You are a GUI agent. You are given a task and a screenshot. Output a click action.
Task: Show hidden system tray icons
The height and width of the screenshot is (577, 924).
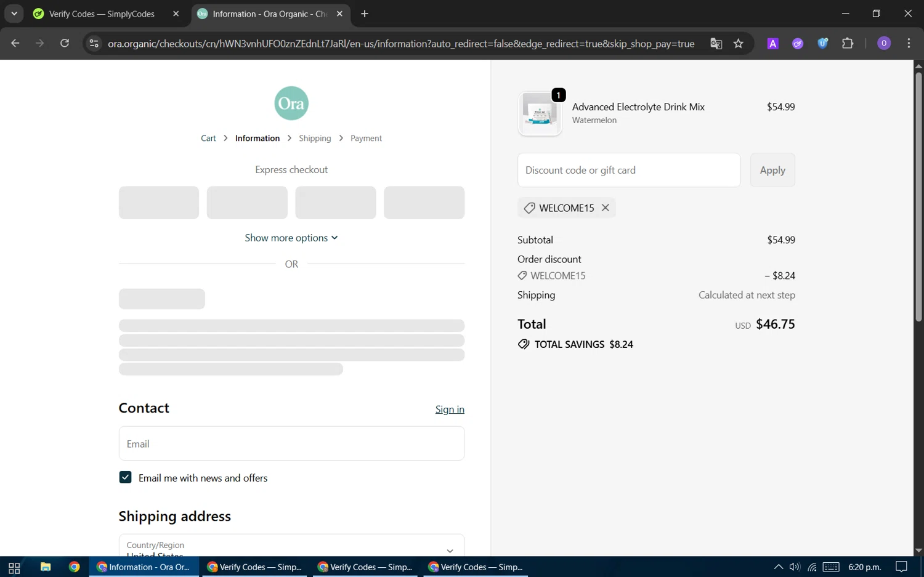coord(779,567)
